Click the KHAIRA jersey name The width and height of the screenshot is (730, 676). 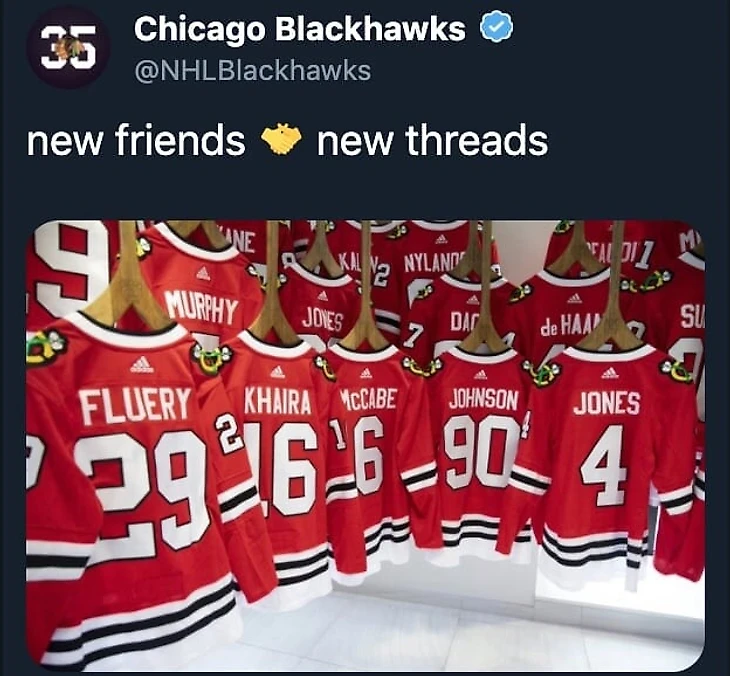[x=277, y=401]
